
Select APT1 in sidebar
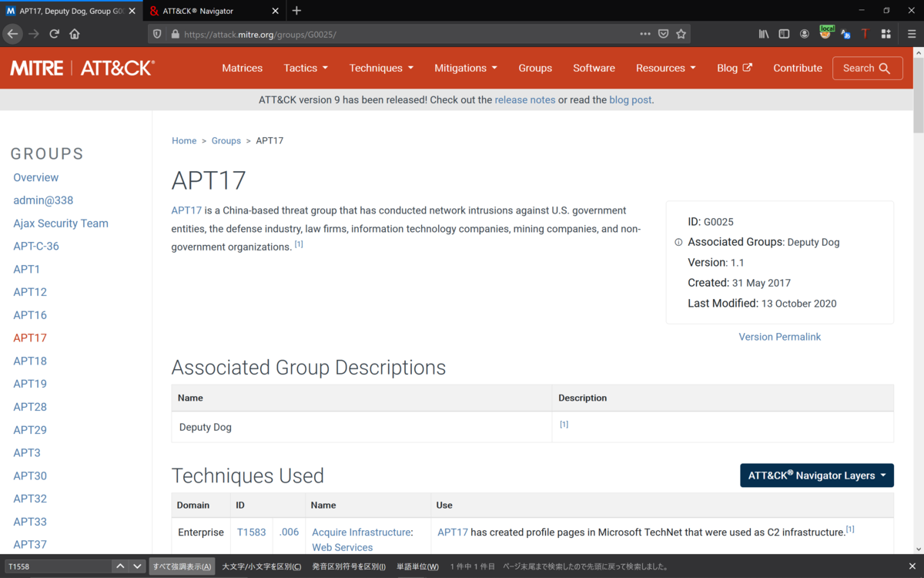[x=27, y=269]
